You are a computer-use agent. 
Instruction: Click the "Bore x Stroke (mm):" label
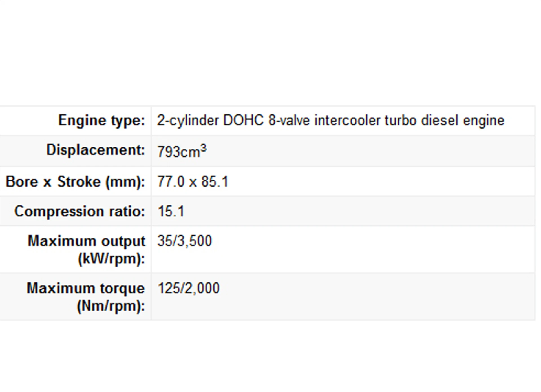coord(75,181)
